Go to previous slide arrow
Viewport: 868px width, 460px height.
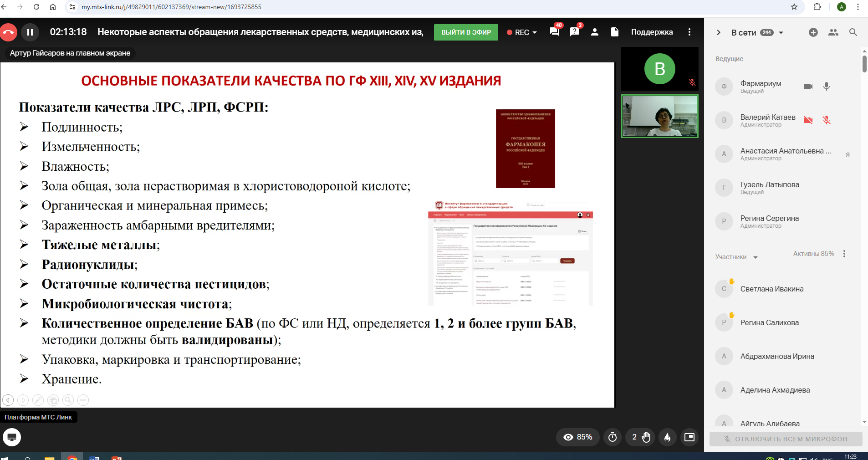click(x=8, y=400)
